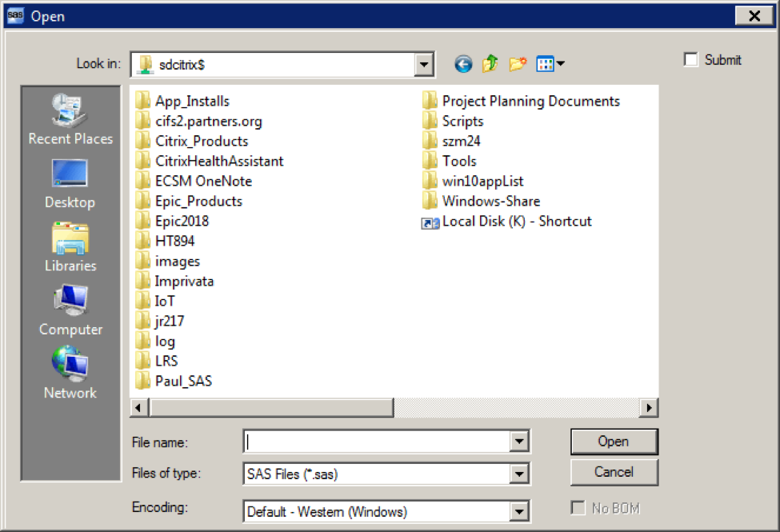This screenshot has height=532, width=780.
Task: Click the SAS icon in title bar
Action: pos(15,15)
